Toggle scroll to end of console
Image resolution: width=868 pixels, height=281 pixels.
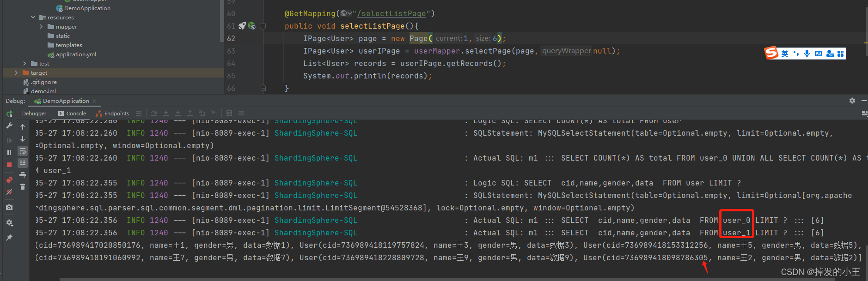[23, 162]
